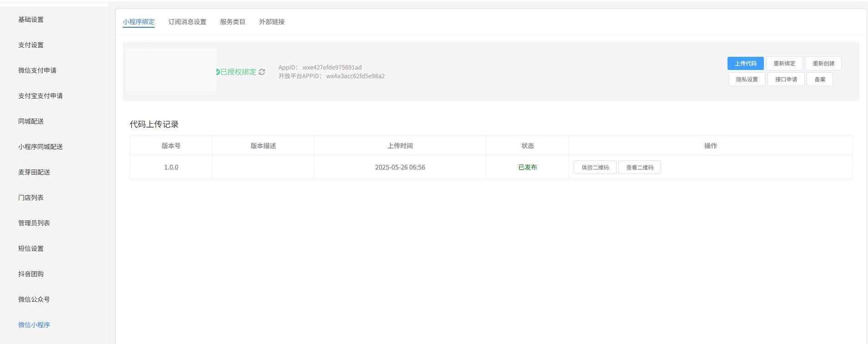The image size is (868, 344).
Task: Click 查看二维码 in the upload record row
Action: 639,168
